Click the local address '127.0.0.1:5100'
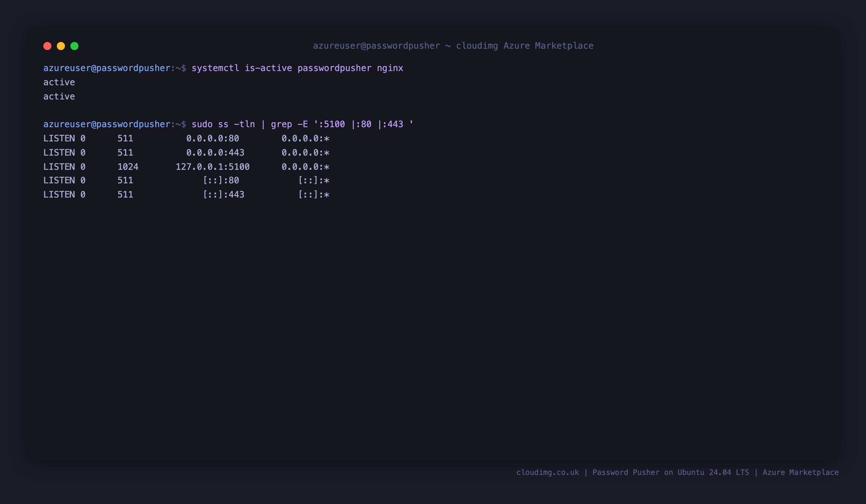Screen dimensions: 866x504 click(213, 167)
